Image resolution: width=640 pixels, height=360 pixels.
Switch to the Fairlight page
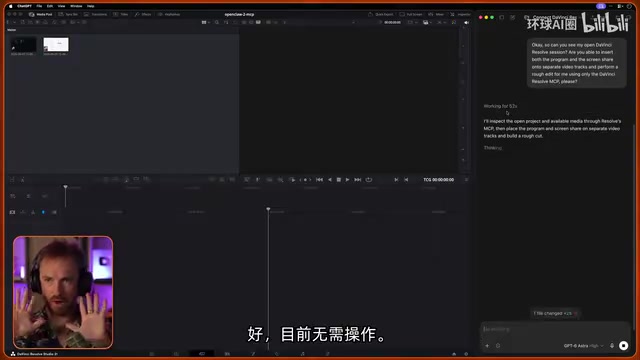[x=302, y=354]
